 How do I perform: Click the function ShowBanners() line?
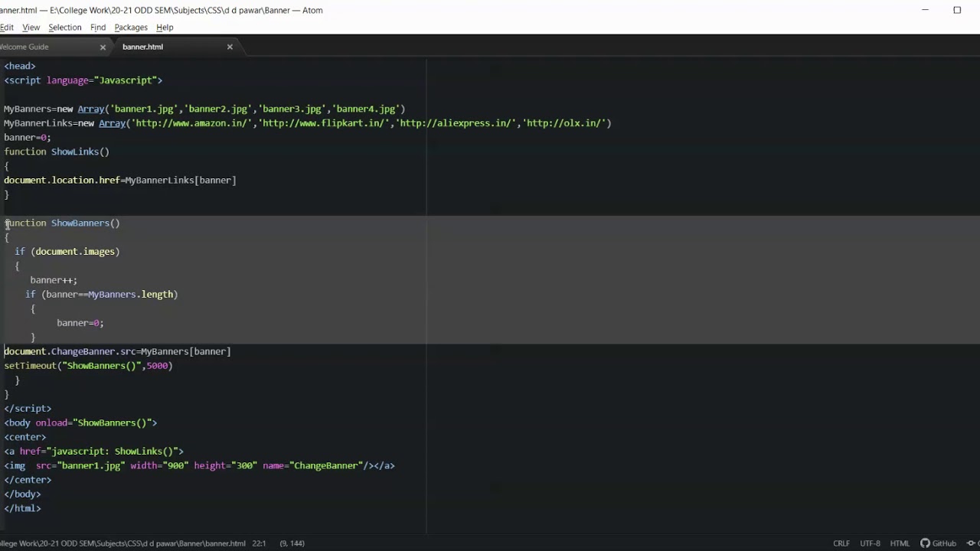[62, 223]
